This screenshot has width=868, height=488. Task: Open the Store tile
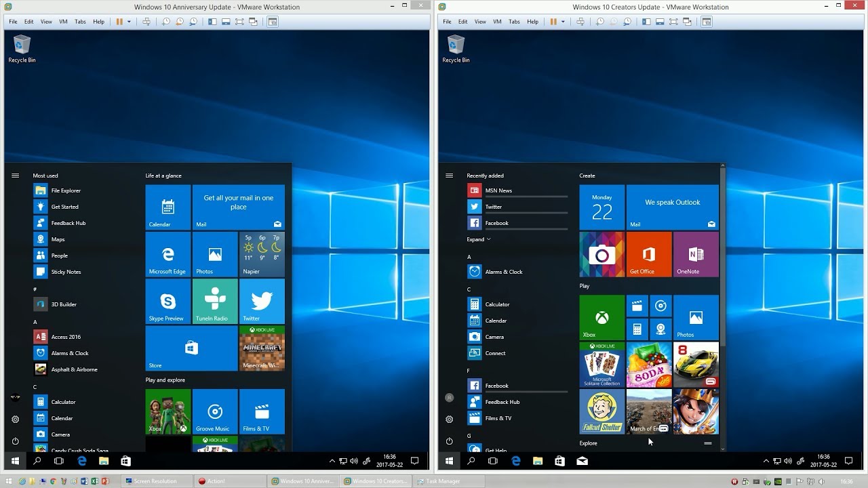[191, 348]
